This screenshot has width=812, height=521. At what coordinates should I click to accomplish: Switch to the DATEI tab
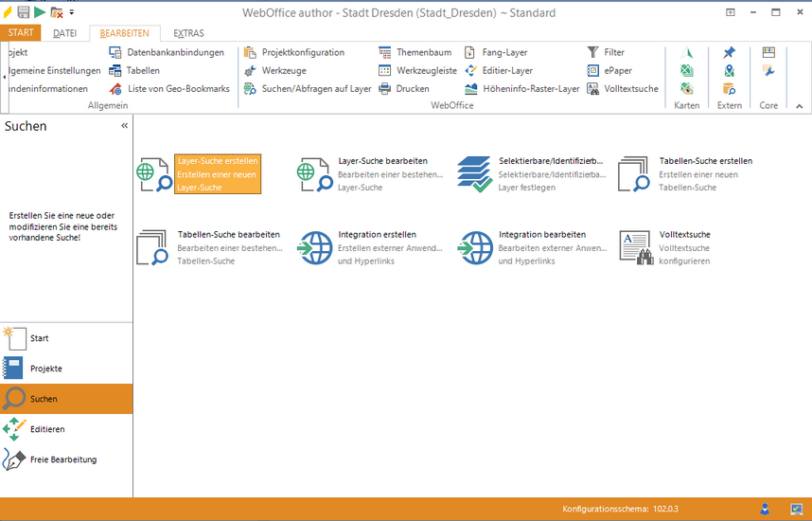[65, 33]
